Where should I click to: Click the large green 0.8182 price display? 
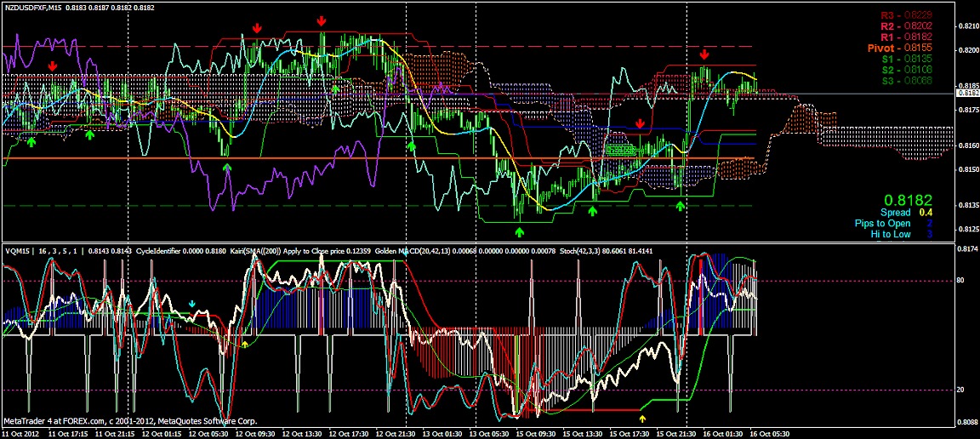910,200
